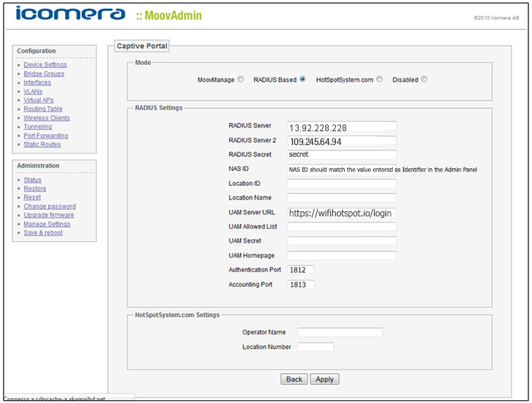Click the Apply button
532x403 pixels.
324,379
